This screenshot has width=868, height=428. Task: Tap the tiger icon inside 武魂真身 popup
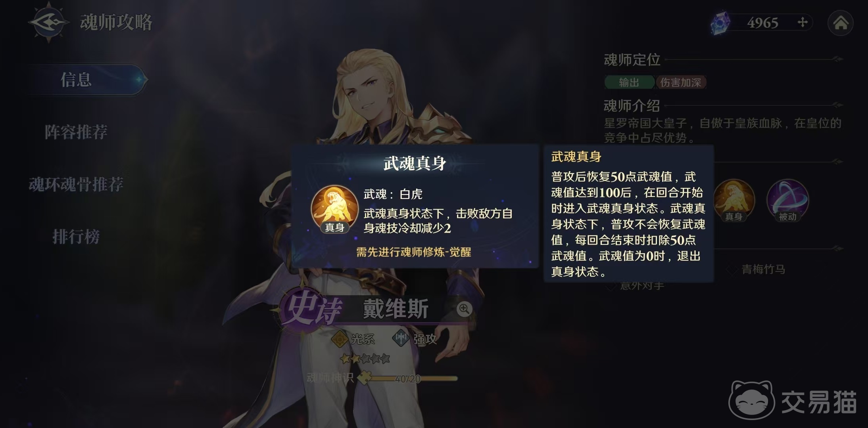334,209
